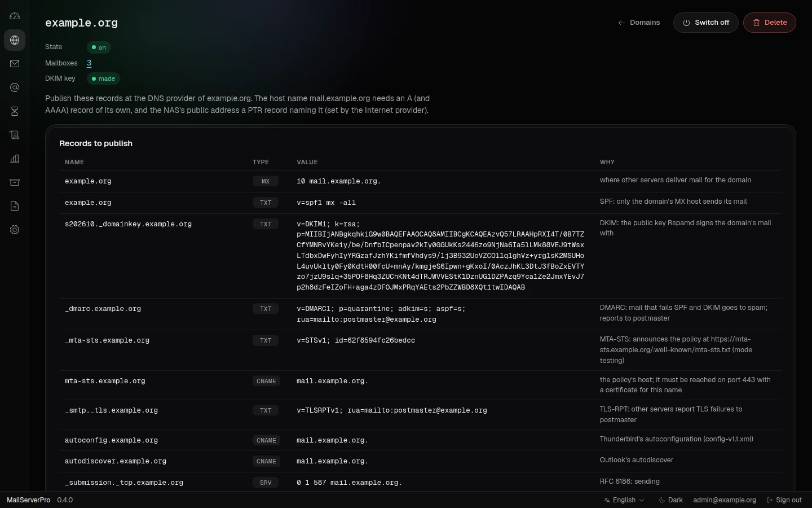Click the SRV type badge

pos(266,483)
